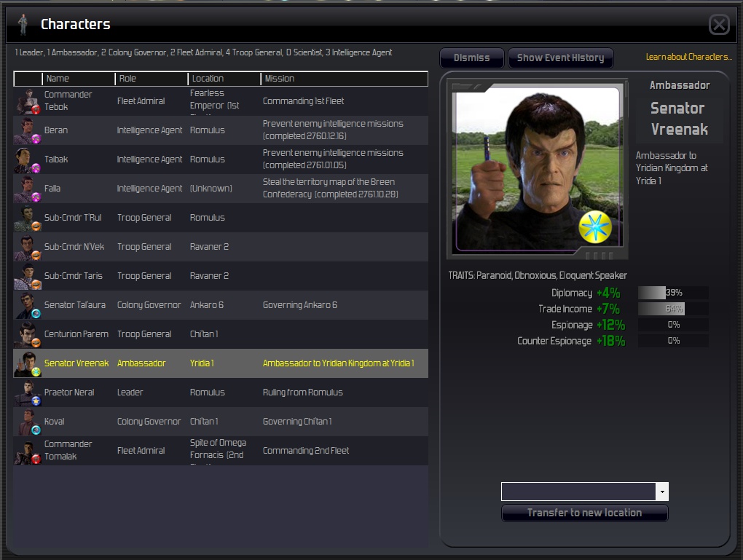Viewport: 743px width, 560px height.
Task: Click 'Governing Chi'tan 1' mission text
Action: 297,422
